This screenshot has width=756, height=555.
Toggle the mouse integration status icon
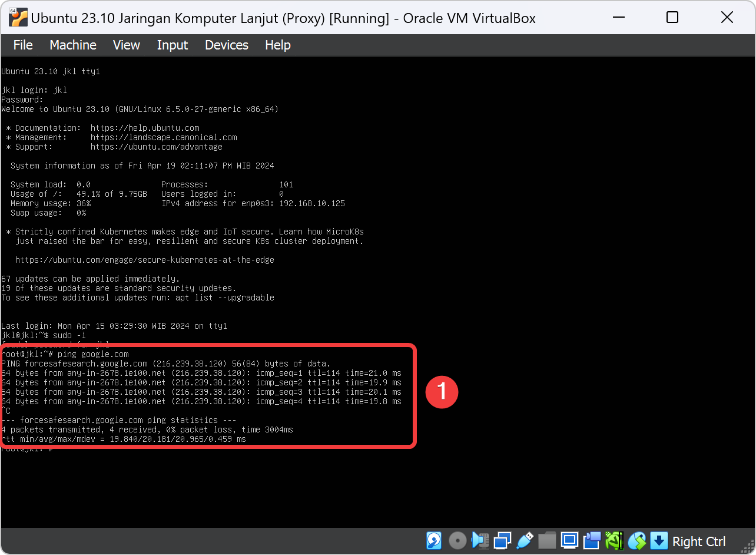pyautogui.click(x=636, y=540)
